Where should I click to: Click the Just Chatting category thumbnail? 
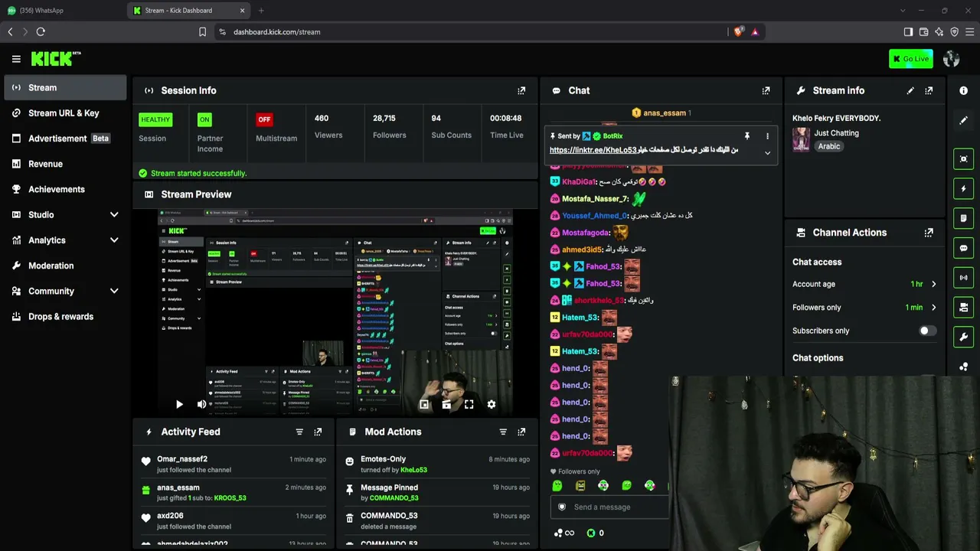point(801,139)
